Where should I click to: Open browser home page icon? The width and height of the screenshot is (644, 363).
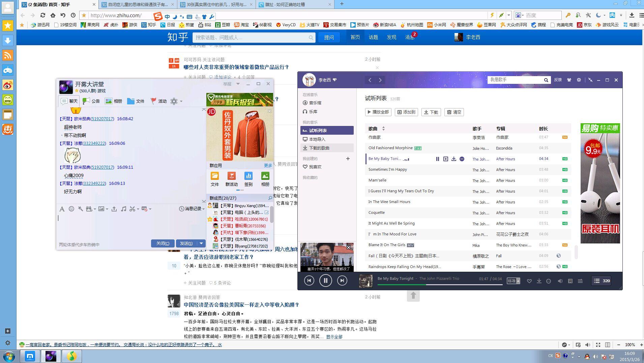coord(53,15)
